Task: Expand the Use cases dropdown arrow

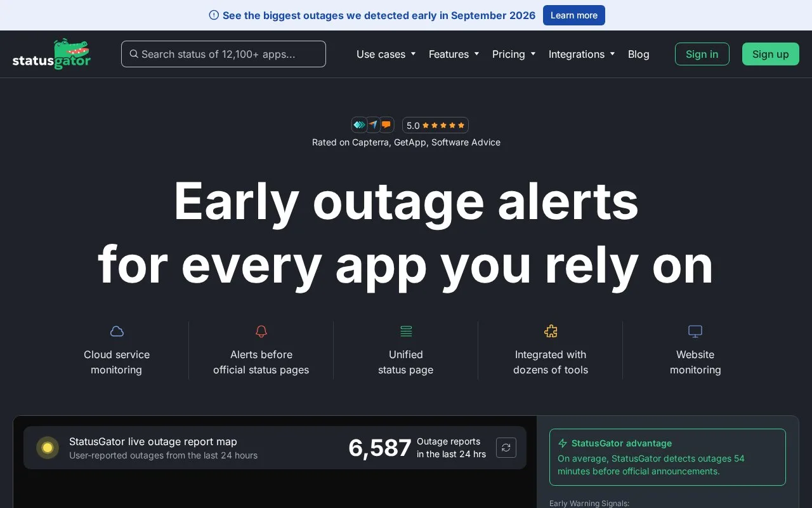Action: [413, 54]
